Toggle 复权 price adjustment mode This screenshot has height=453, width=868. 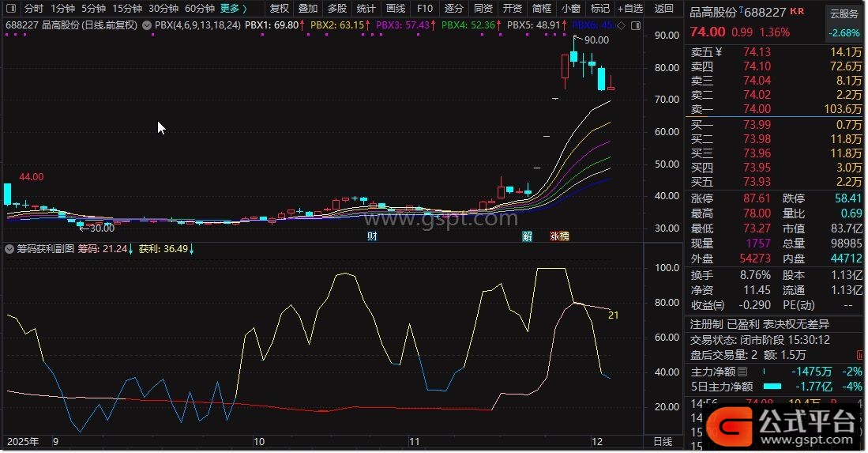[280, 9]
